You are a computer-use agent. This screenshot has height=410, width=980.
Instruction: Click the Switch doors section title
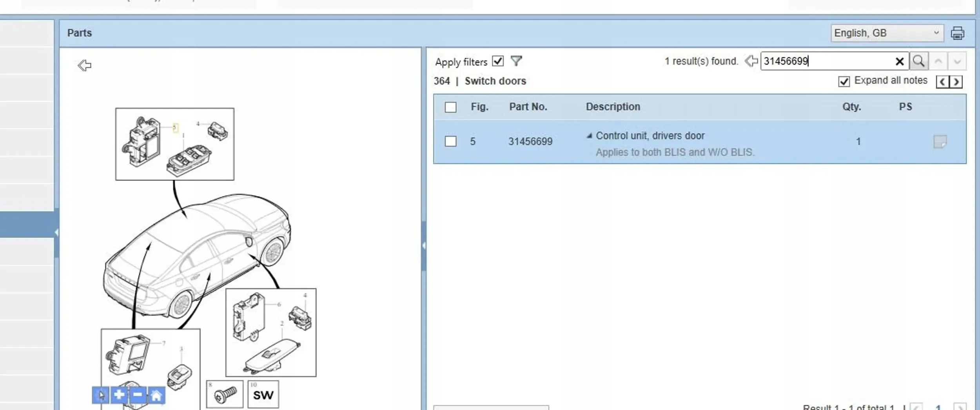(x=495, y=81)
